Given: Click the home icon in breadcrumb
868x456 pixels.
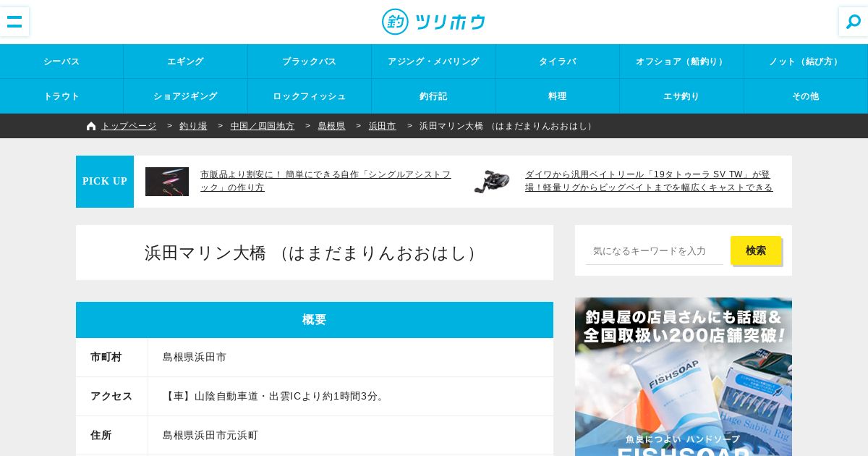Looking at the screenshot, I should (x=91, y=126).
